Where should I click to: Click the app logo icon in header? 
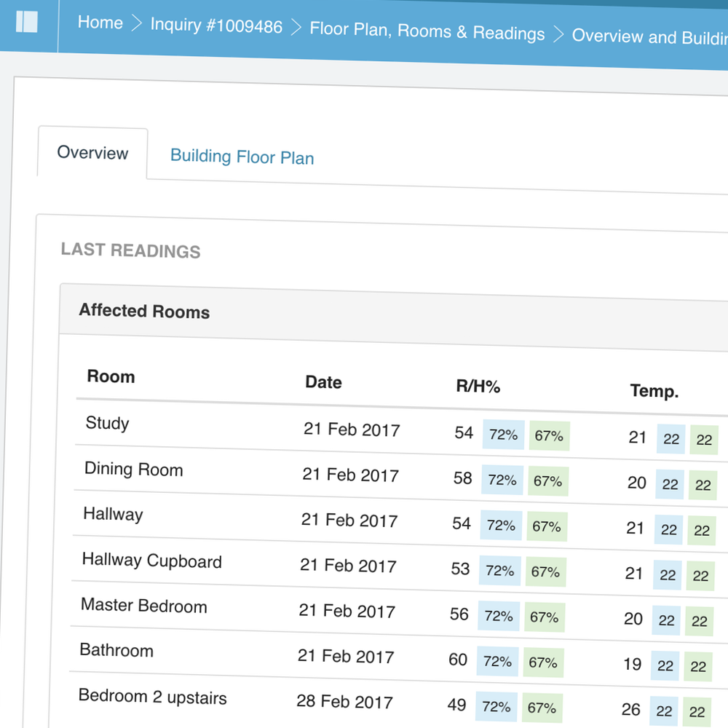[26, 22]
